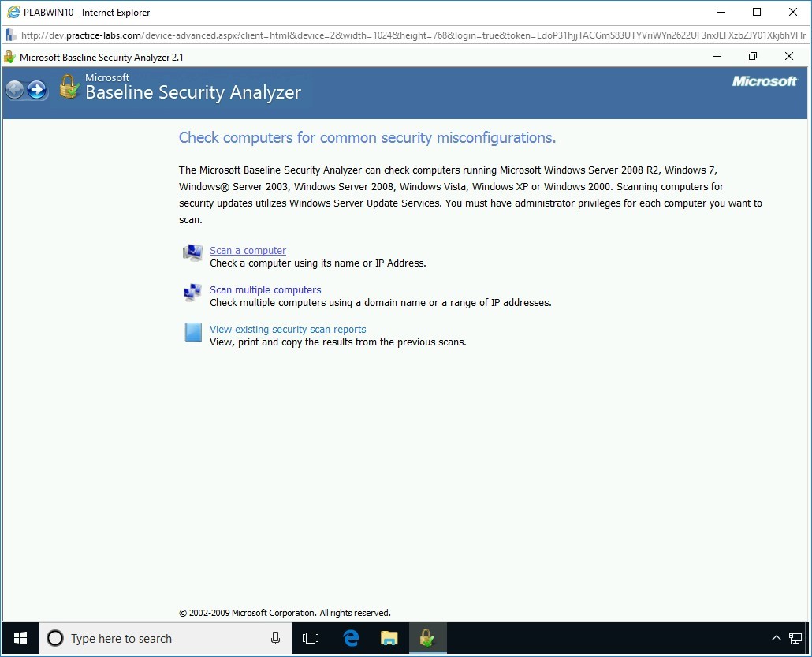Click the MBSA window title bar icon

point(9,57)
